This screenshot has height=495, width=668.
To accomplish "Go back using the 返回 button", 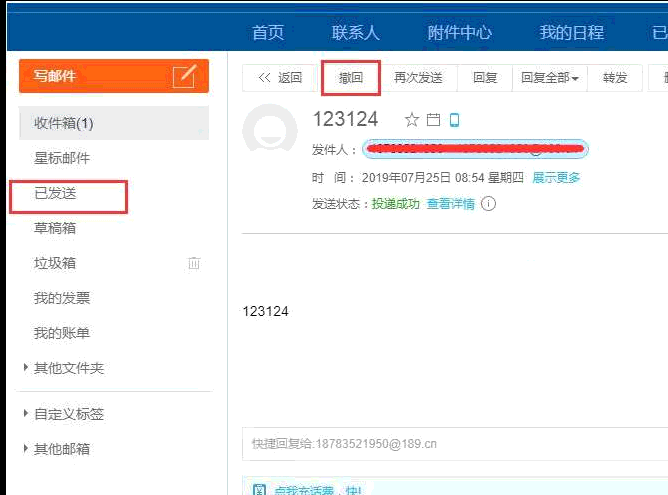I will tap(280, 78).
